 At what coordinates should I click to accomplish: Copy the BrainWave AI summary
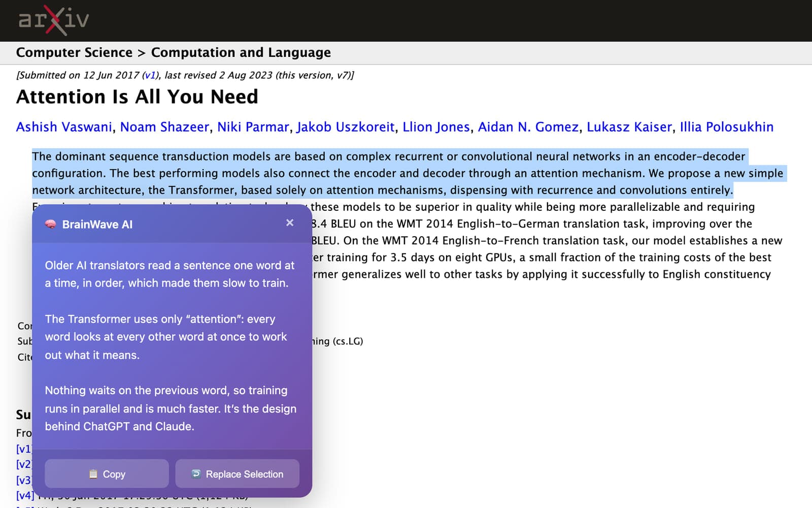[x=107, y=474]
